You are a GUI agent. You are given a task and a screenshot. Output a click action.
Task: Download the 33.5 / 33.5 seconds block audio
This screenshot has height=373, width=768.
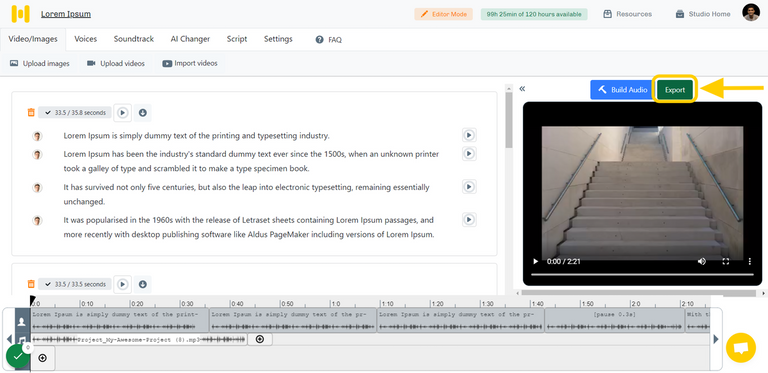coord(143,284)
